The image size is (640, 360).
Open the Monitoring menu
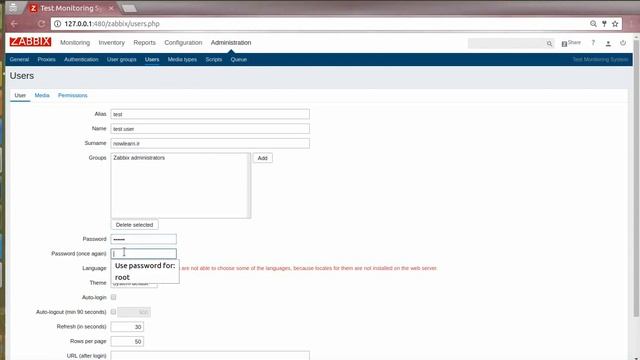click(75, 42)
